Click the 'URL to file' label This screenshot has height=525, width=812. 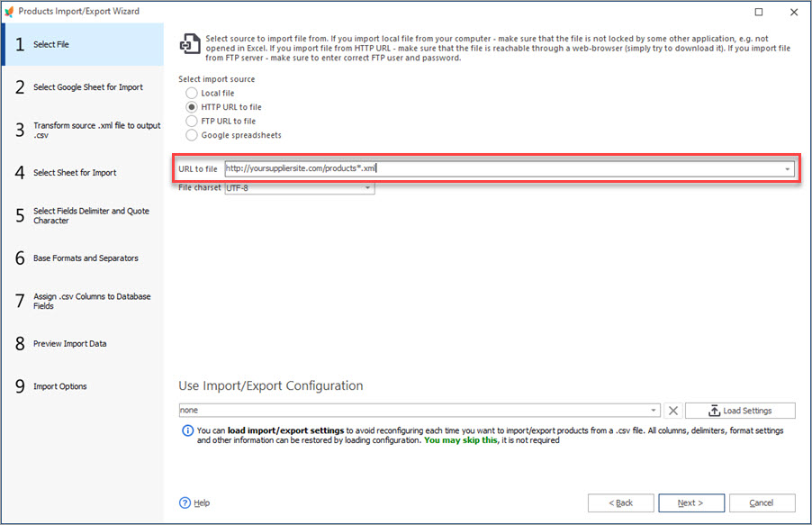point(198,169)
